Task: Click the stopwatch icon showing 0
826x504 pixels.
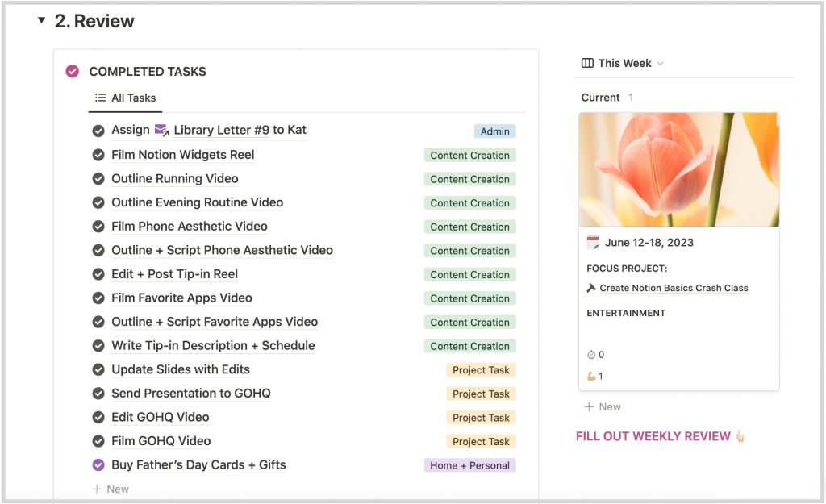Action: (591, 355)
